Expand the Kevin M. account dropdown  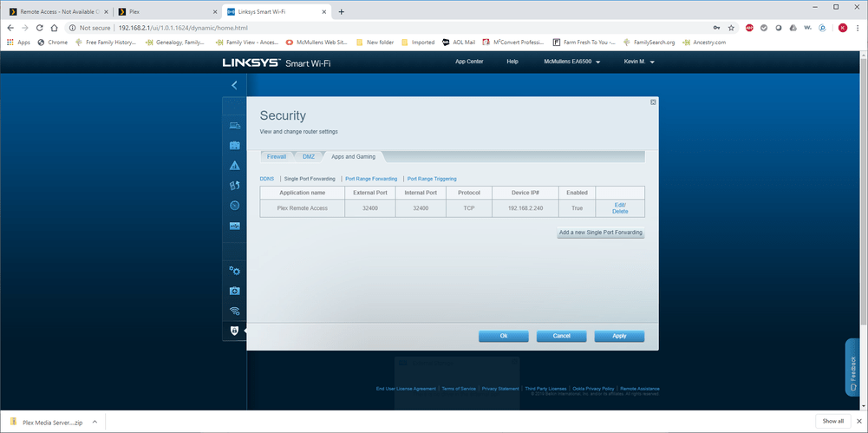[x=639, y=62]
